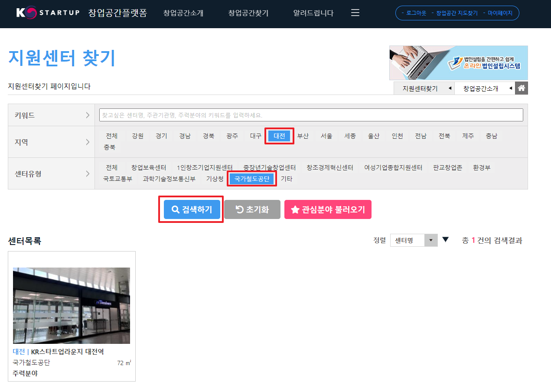Click the 지역 row chevron

pos(88,142)
